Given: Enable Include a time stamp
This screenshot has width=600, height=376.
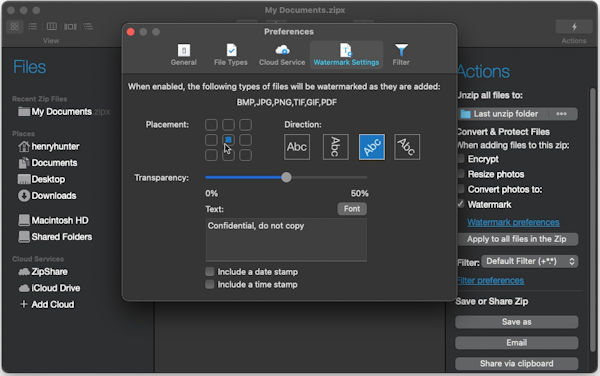Looking at the screenshot, I should [210, 285].
